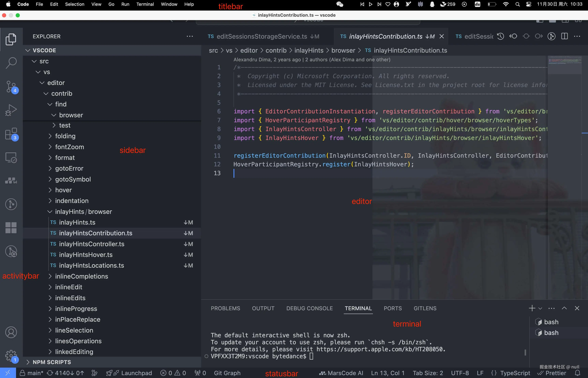Click the notifications bell in status bar
588x378 pixels.
(578, 373)
